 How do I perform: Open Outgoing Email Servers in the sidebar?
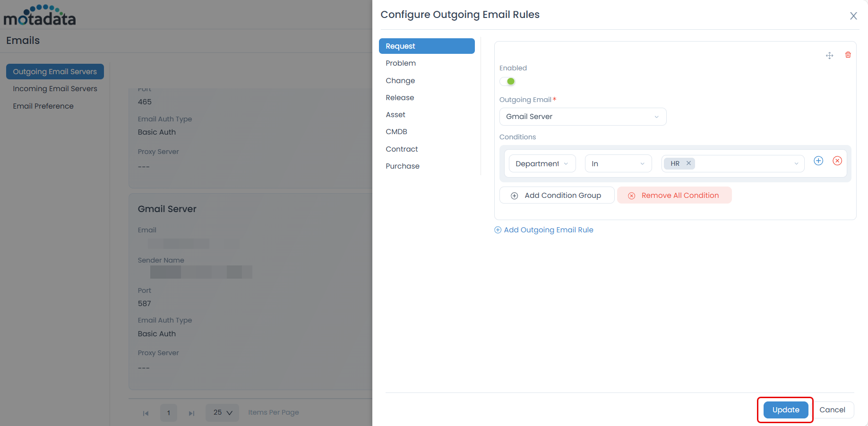coord(55,72)
